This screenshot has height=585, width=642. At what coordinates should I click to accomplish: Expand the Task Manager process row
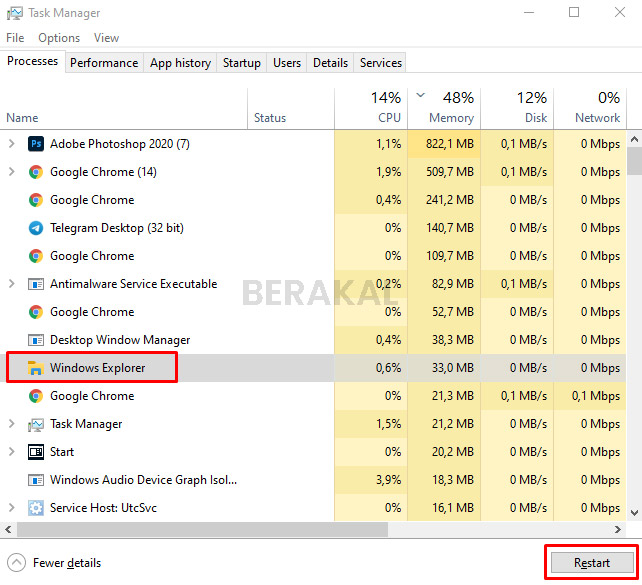pyautogui.click(x=11, y=424)
